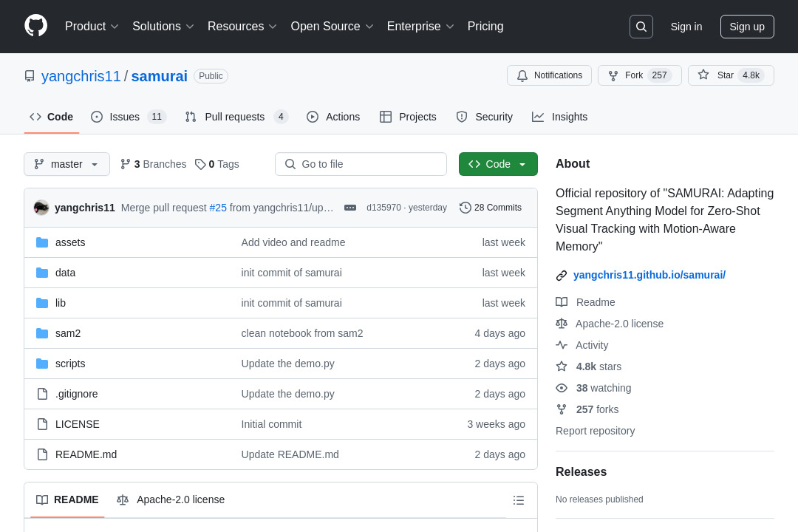Click the branch icon beside 3 Branches
This screenshot has width=798, height=532.
pyautogui.click(x=125, y=164)
